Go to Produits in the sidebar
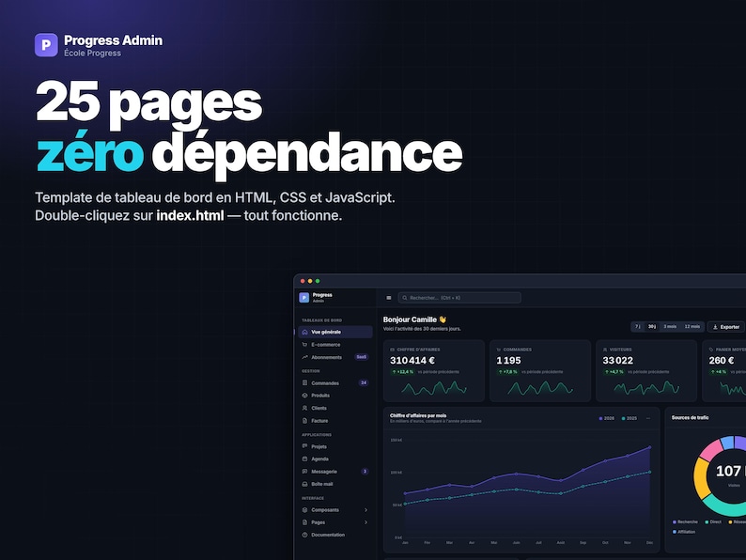The height and width of the screenshot is (560, 746). (335, 396)
